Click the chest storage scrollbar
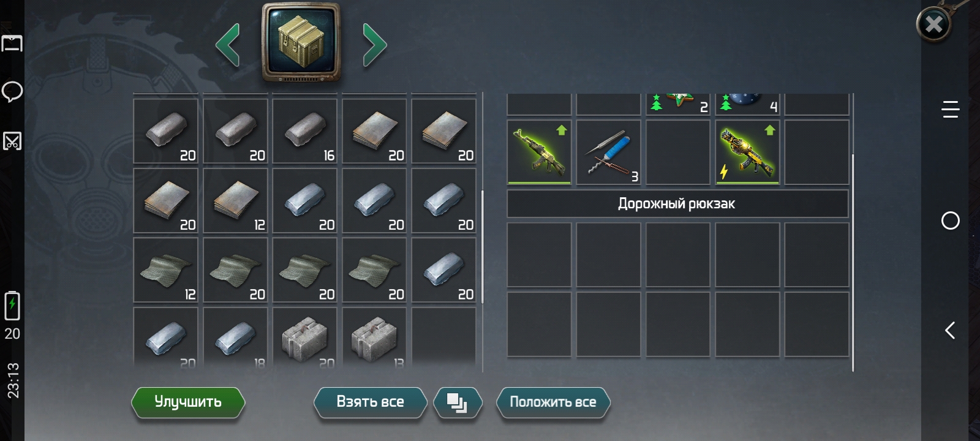The image size is (980, 441). coord(483,246)
